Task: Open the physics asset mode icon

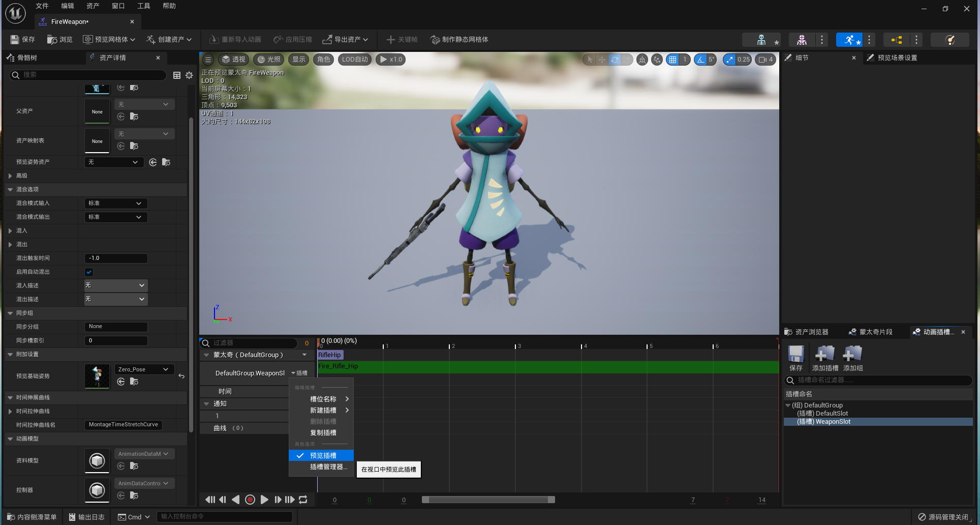Action: (x=950, y=40)
